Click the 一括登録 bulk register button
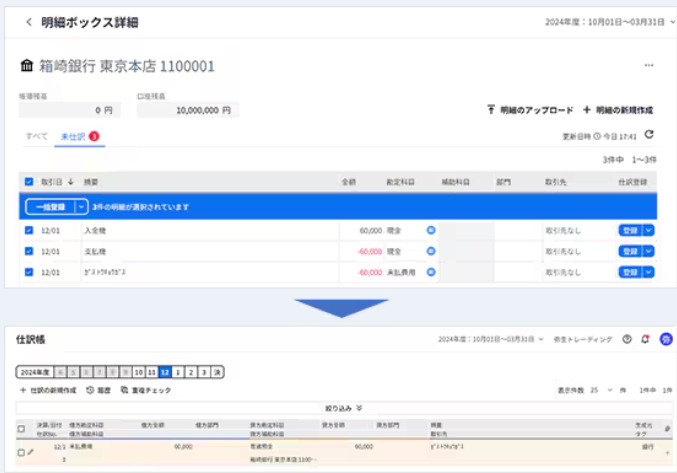The width and height of the screenshot is (677, 473). tap(50, 207)
